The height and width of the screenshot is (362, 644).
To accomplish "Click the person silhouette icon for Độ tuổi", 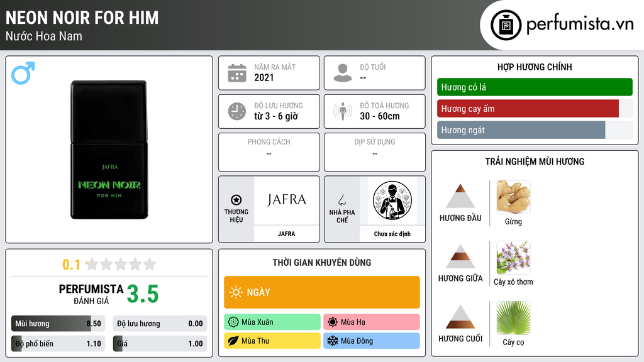I will click(x=343, y=73).
